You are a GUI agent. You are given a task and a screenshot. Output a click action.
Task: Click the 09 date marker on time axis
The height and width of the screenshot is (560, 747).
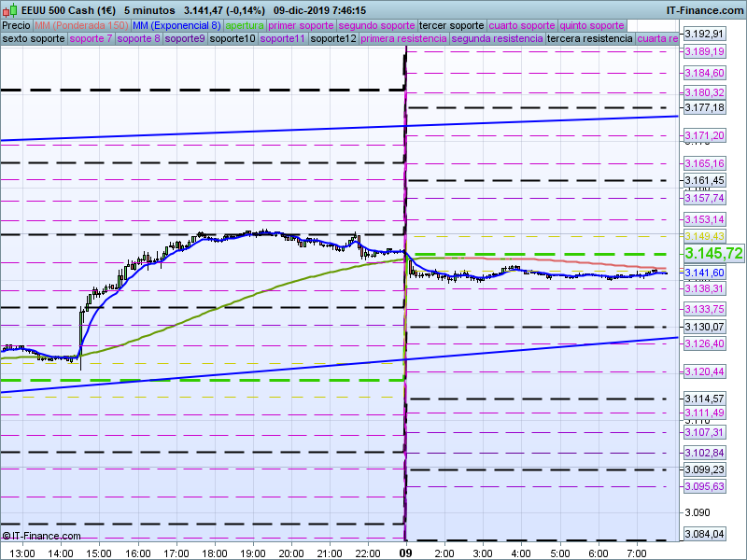(405, 553)
